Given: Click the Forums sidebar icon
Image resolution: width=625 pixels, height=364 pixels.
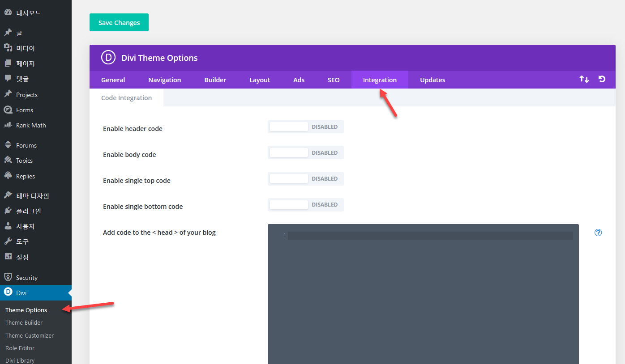Looking at the screenshot, I should (x=8, y=145).
